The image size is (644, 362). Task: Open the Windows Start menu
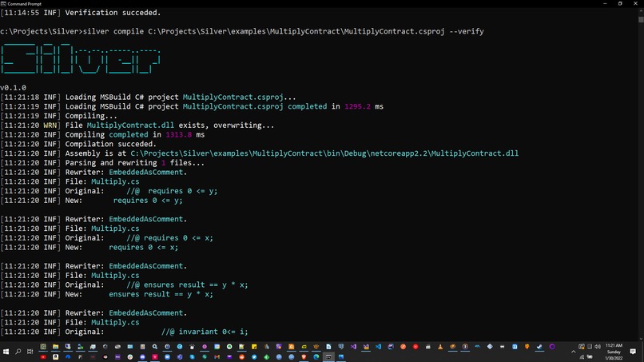coord(6,352)
